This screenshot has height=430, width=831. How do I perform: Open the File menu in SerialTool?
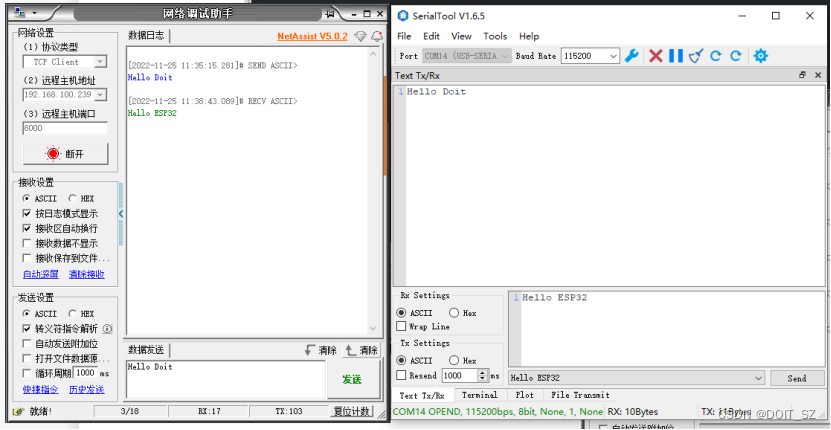click(404, 36)
